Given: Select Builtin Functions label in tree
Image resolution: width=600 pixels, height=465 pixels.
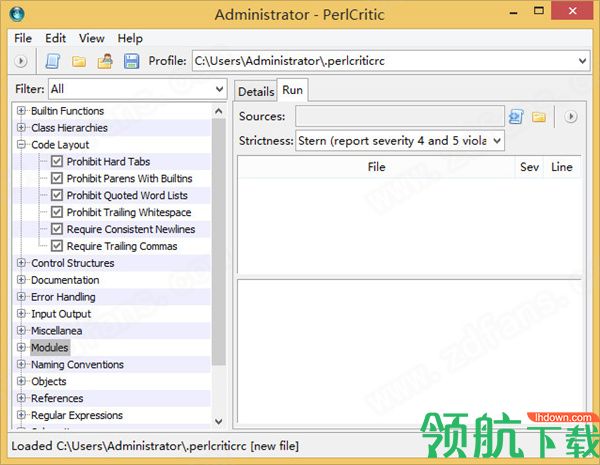Looking at the screenshot, I should 67,111.
